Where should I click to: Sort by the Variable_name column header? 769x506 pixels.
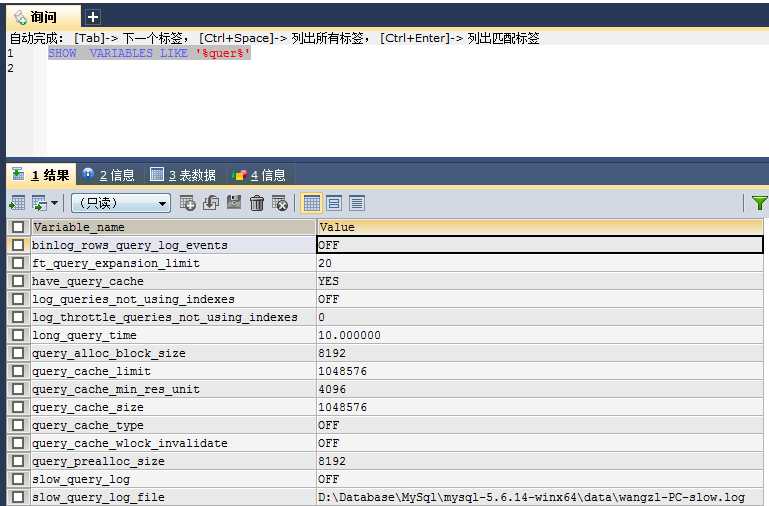[173, 227]
